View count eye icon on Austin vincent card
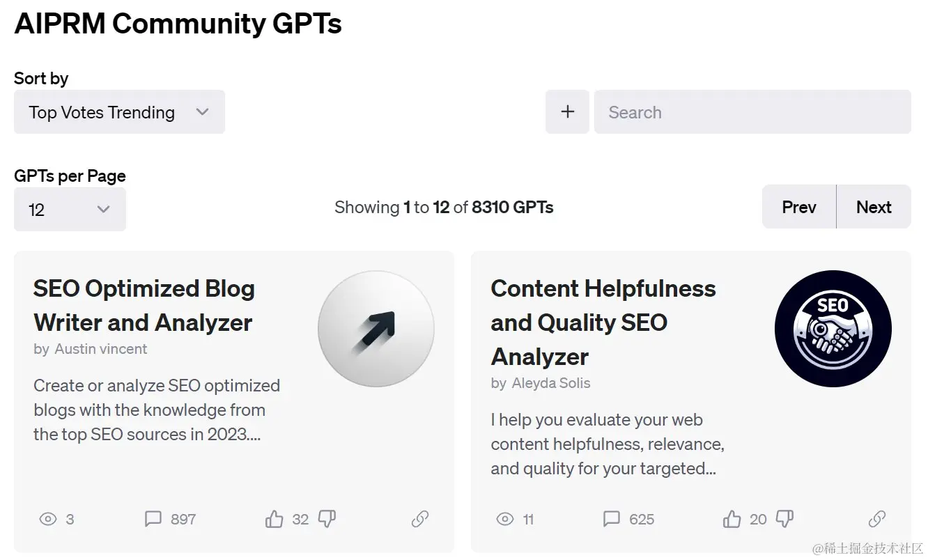This screenshot has width=928, height=560. [x=47, y=519]
